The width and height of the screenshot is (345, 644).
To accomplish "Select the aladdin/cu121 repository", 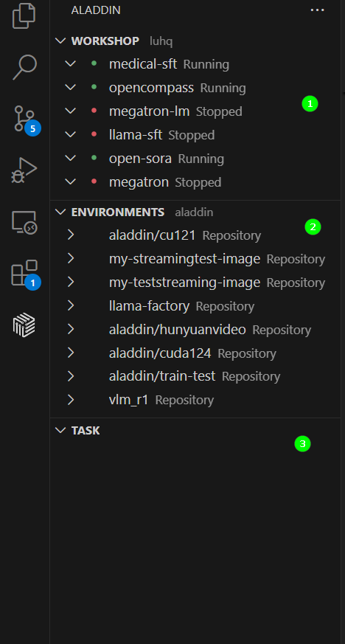I will click(x=195, y=235).
